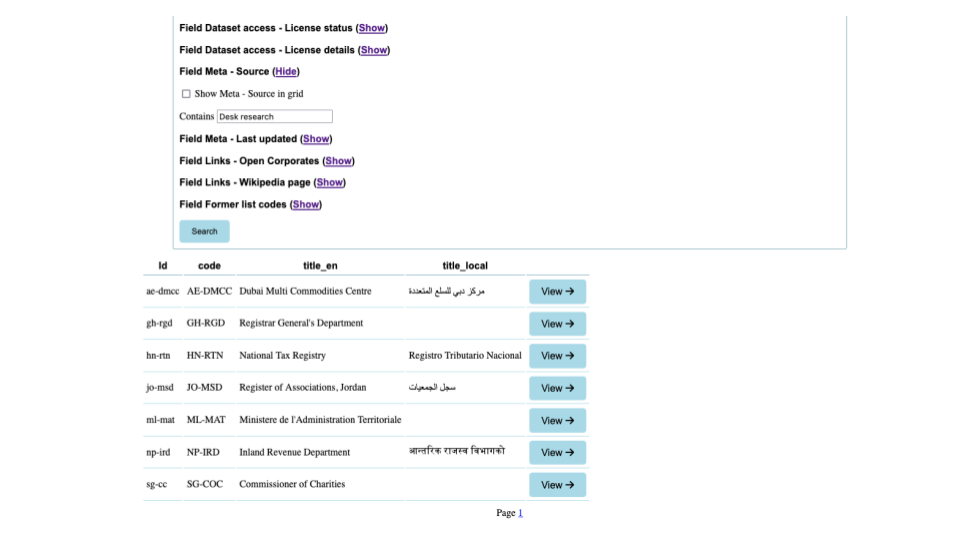The height and width of the screenshot is (540, 960).
Task: Click National Tax Registry title text
Action: (x=282, y=356)
